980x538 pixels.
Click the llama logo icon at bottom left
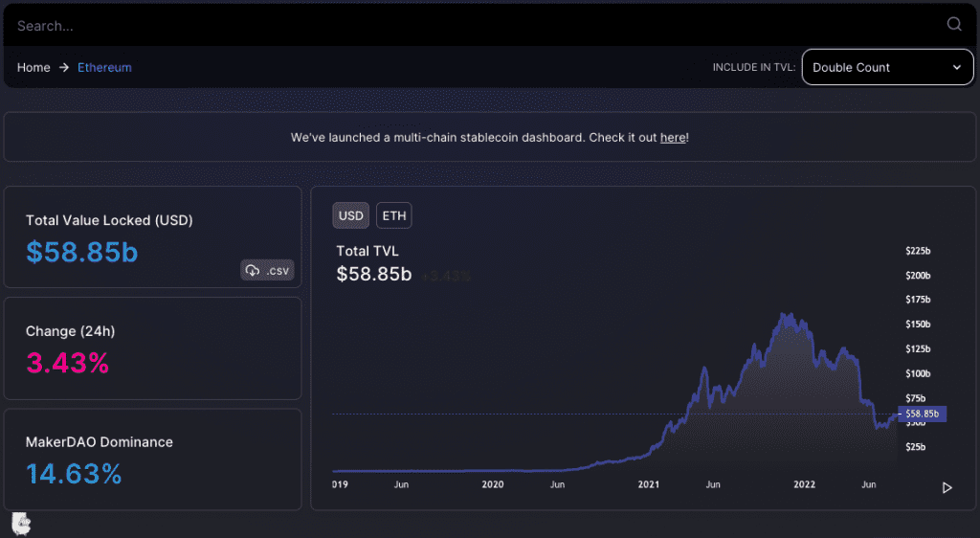point(21,524)
